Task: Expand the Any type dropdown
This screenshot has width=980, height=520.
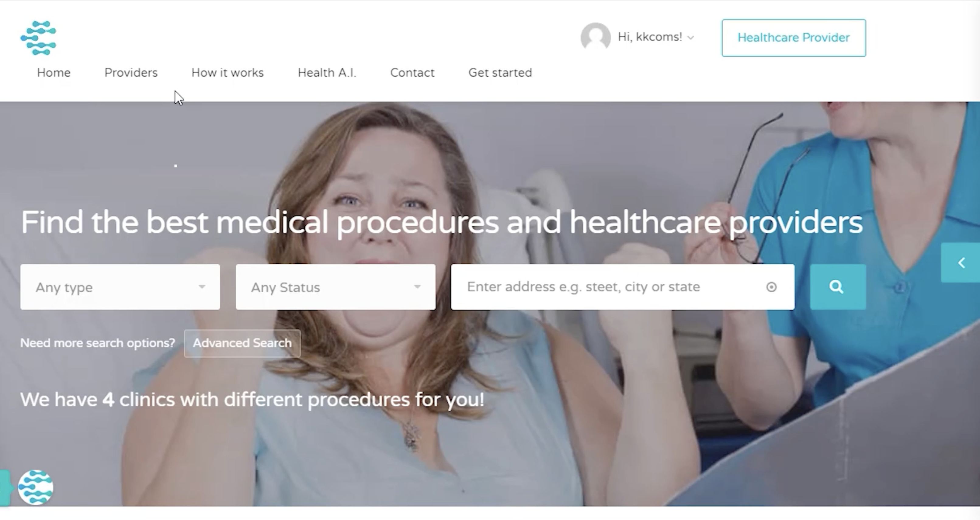Action: point(120,287)
